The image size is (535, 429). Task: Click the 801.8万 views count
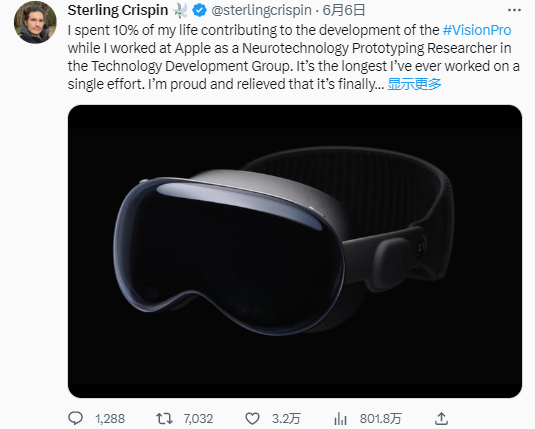click(x=380, y=419)
